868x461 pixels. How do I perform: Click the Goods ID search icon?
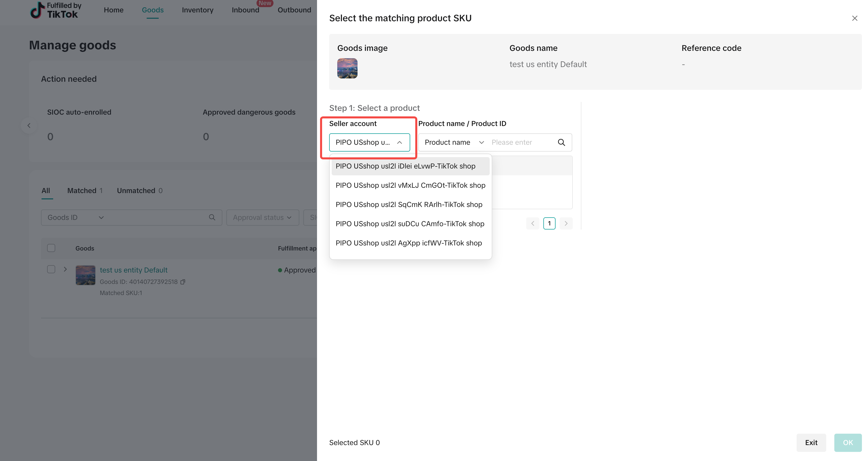coord(212,218)
